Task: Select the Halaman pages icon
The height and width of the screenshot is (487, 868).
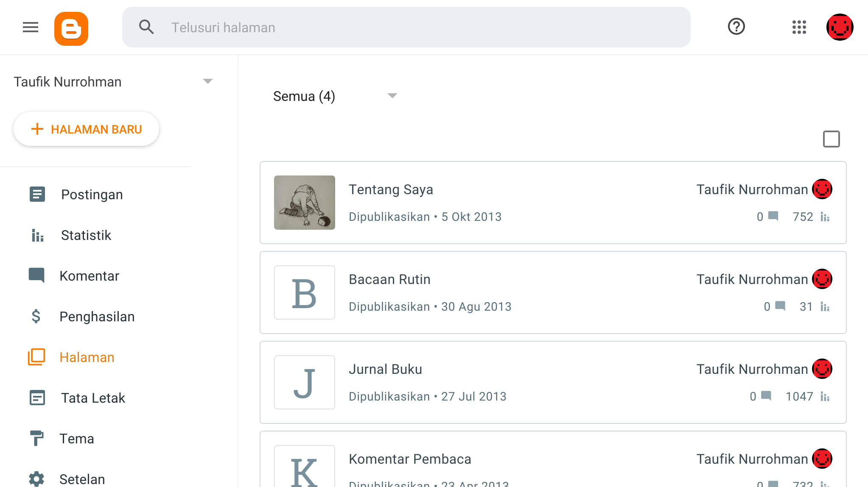Action: pos(37,357)
